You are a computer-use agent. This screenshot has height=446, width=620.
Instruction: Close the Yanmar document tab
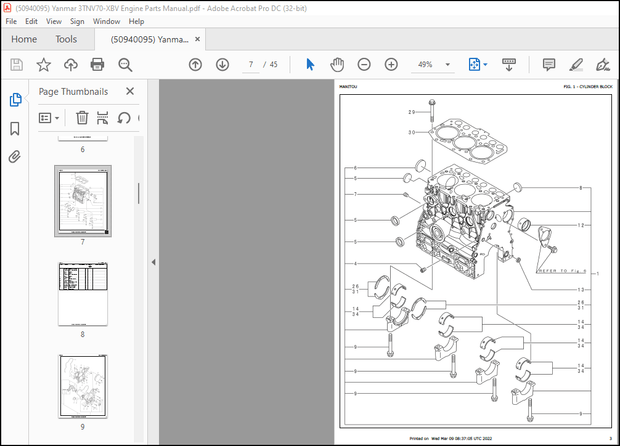pos(197,39)
